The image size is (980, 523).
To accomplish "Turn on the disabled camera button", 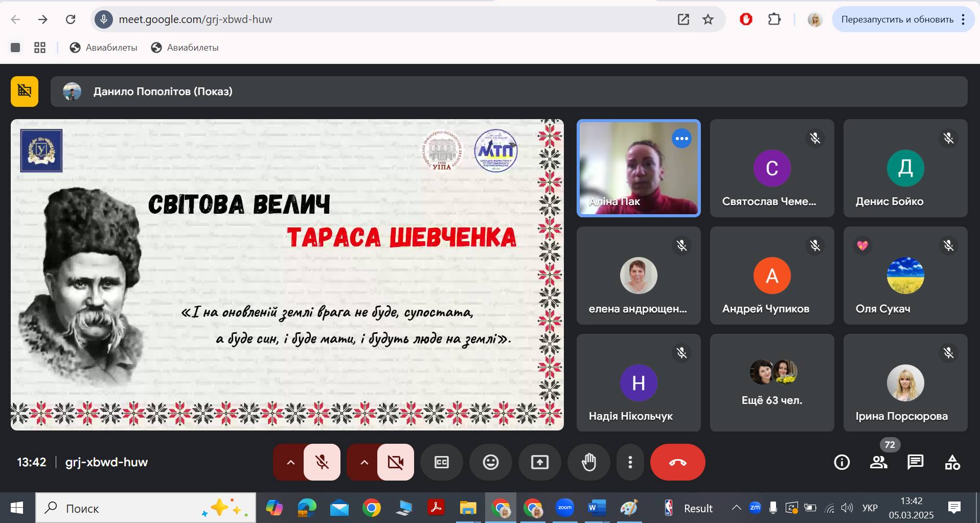I will [x=396, y=462].
